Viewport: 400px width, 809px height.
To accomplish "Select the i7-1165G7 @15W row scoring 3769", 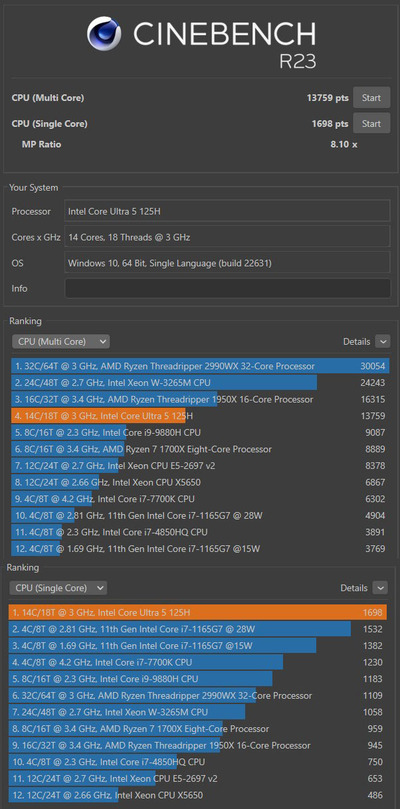I will pos(200,548).
